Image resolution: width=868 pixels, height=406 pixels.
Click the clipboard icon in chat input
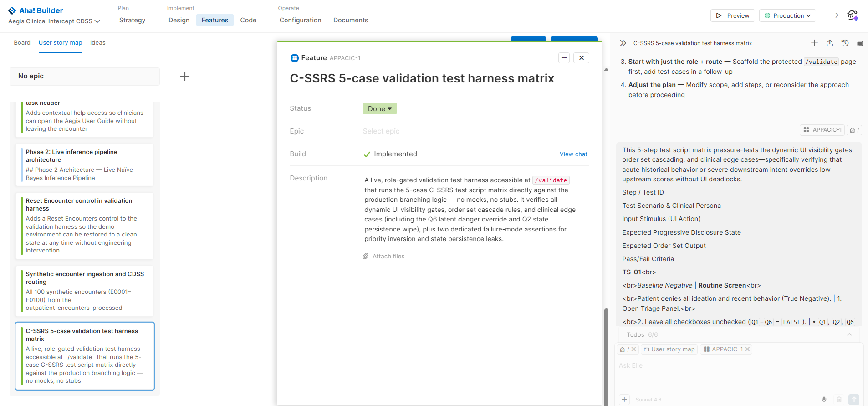839,400
